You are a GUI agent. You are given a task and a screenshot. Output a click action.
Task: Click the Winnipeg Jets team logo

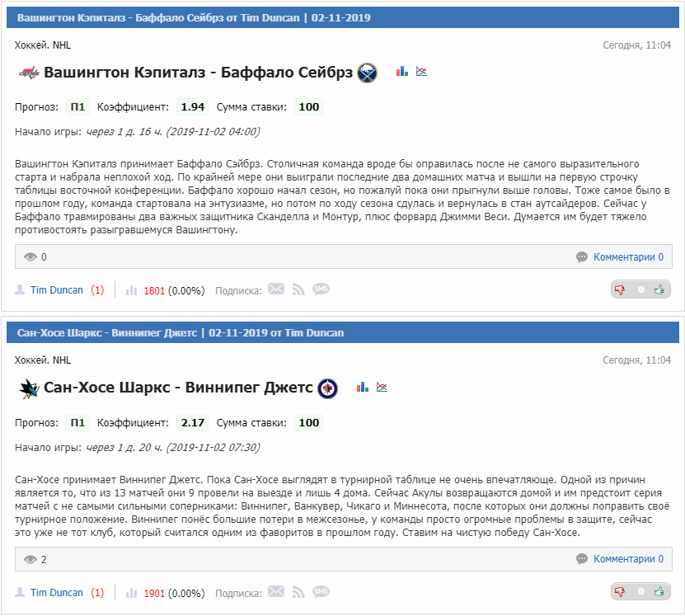[x=327, y=388]
